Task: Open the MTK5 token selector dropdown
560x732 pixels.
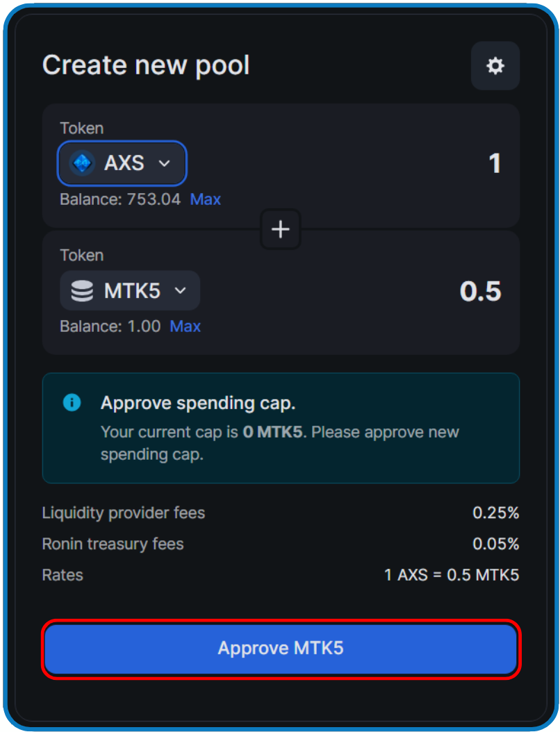Action: (x=129, y=290)
